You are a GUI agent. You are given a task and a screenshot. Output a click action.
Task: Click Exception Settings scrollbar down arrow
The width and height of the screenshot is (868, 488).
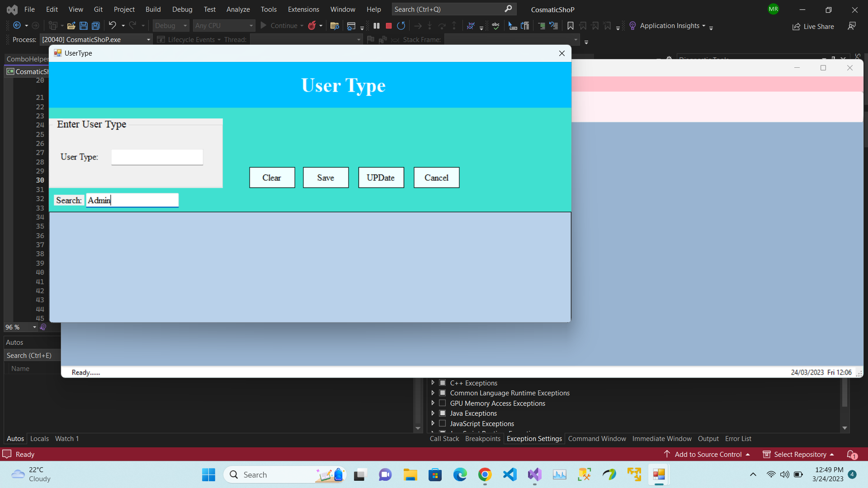[844, 428]
